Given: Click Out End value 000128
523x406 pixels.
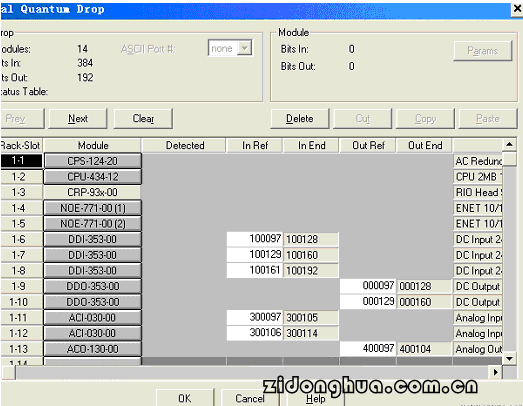Looking at the screenshot, I should (424, 286).
